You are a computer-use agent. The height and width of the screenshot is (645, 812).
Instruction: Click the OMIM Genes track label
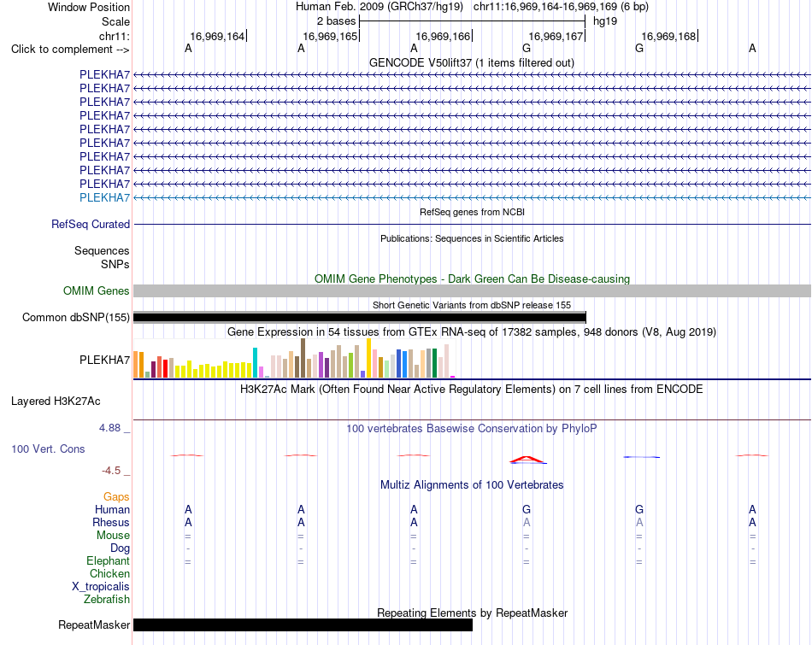click(x=97, y=291)
